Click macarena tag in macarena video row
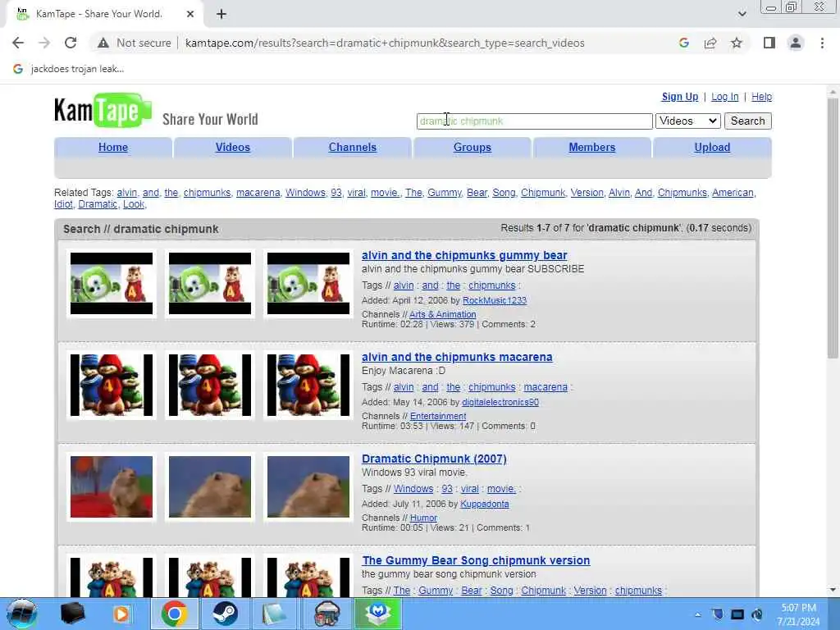This screenshot has height=630, width=840. (546, 387)
